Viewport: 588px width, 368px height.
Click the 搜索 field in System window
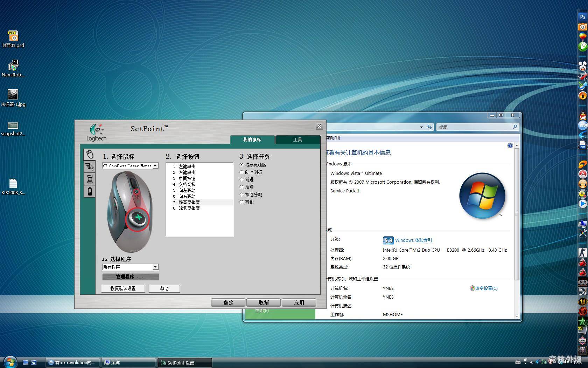(477, 127)
